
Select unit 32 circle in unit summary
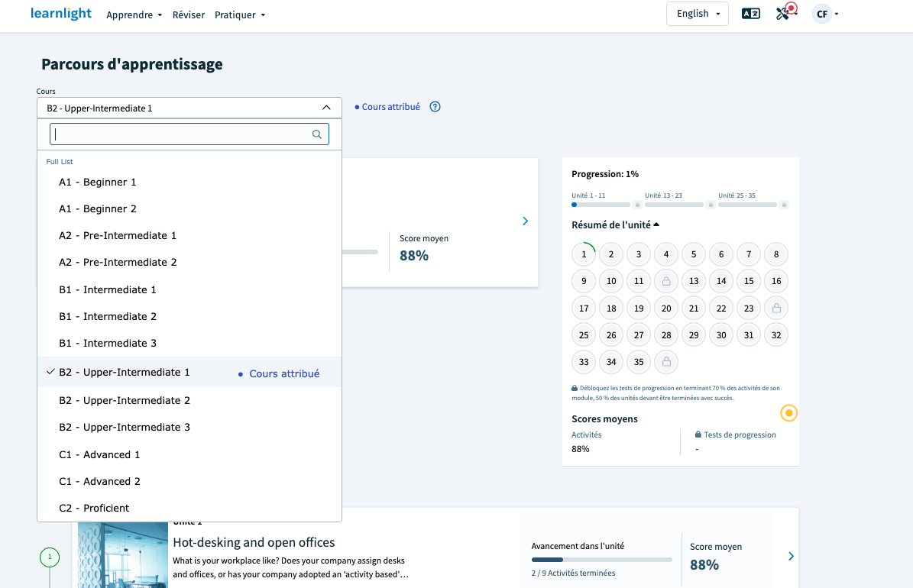point(776,335)
